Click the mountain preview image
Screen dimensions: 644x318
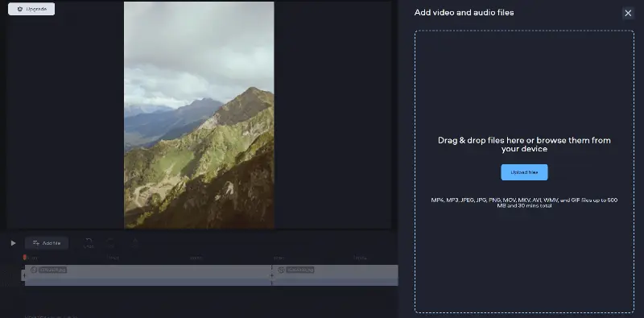(199, 114)
